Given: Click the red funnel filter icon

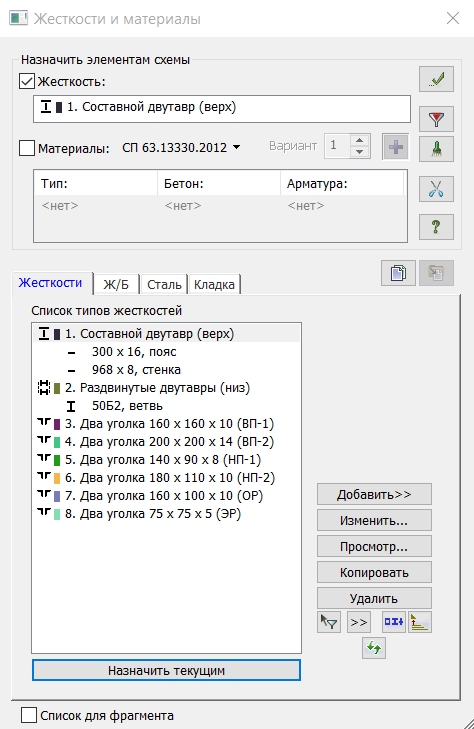Looking at the screenshot, I should tap(436, 119).
